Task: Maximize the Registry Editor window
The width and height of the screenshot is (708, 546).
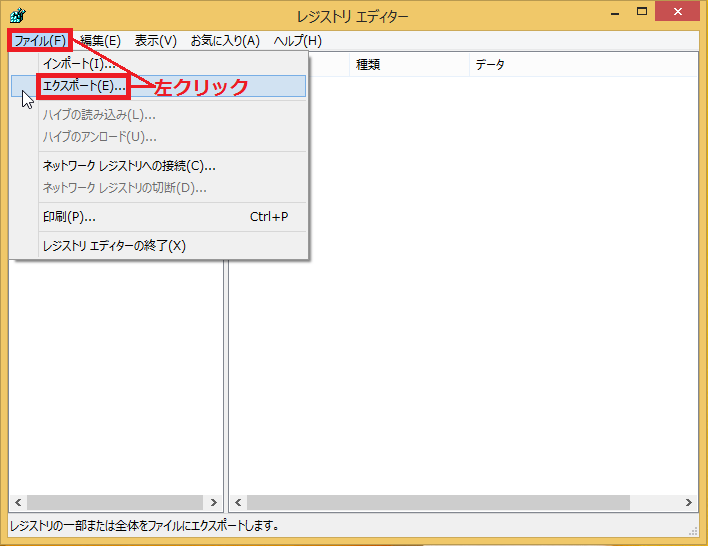Action: pos(642,12)
